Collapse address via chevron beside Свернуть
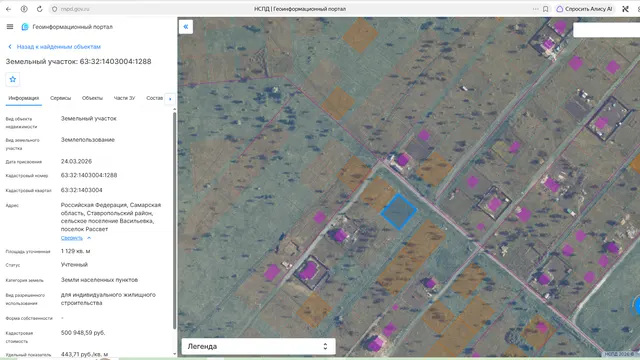Screen dimensions: 640x360 [x=89, y=238]
